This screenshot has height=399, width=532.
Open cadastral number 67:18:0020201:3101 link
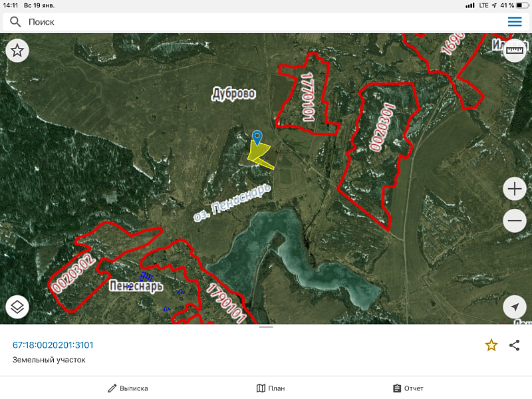pyautogui.click(x=53, y=345)
